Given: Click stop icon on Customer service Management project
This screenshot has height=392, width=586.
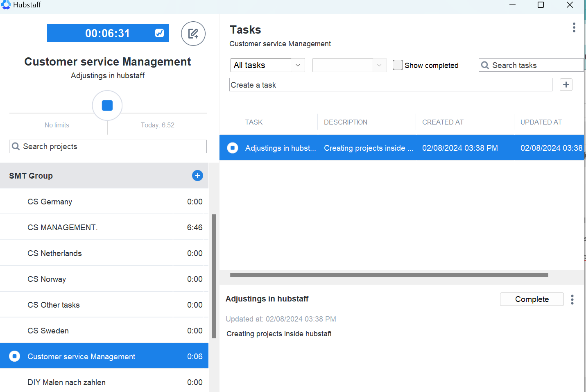Looking at the screenshot, I should coord(15,356).
